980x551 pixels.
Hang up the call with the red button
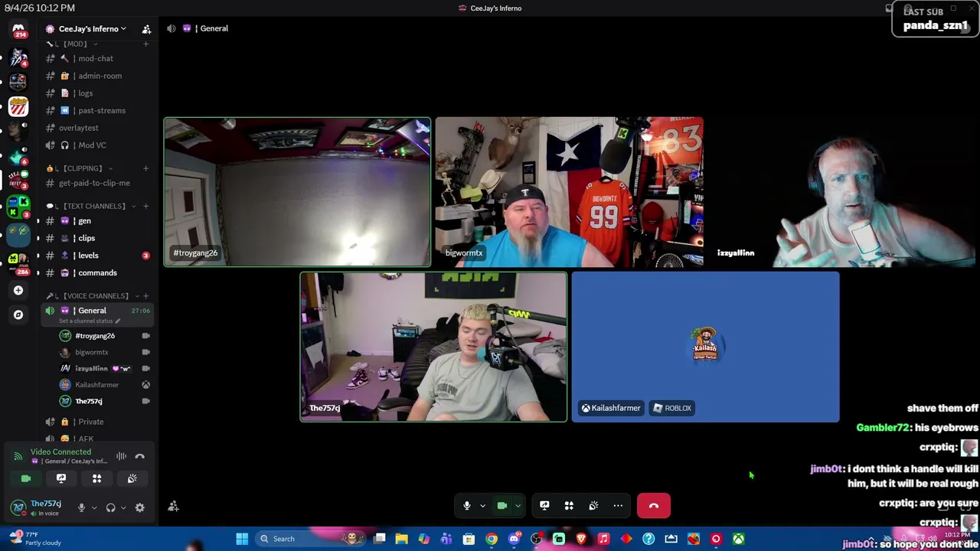tap(653, 506)
